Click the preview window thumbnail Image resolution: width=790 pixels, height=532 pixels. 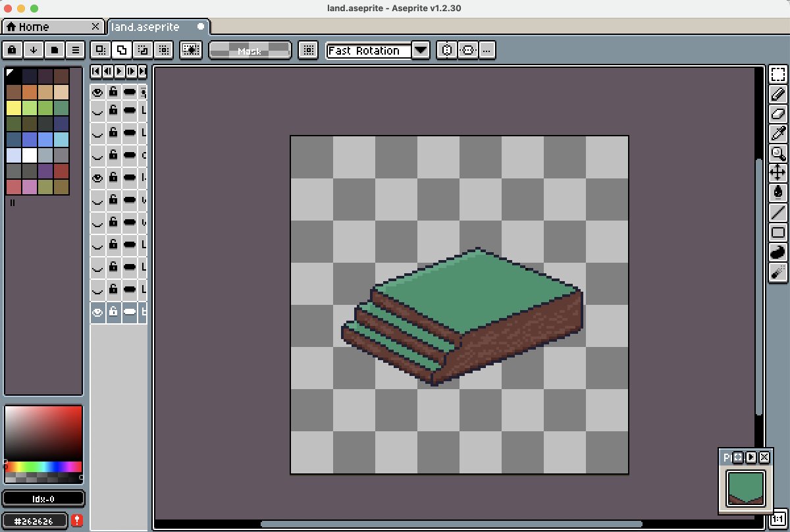pyautogui.click(x=745, y=489)
